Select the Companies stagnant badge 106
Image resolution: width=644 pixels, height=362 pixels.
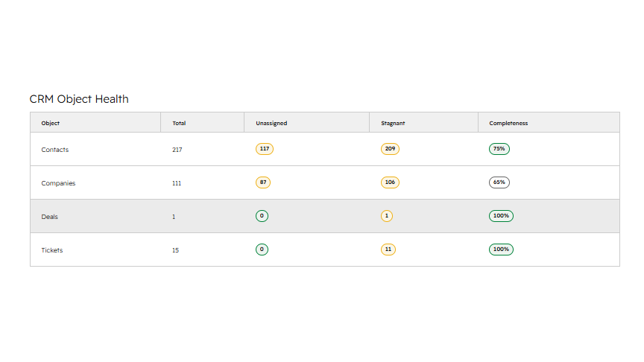(x=390, y=182)
